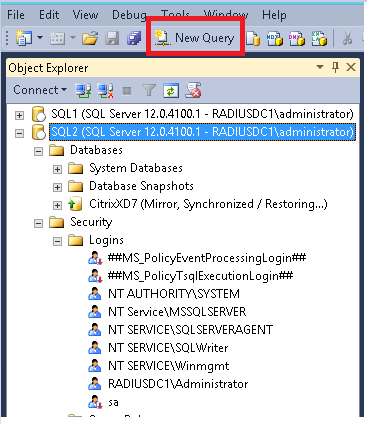
Task: Open the View menu
Action: coord(85,15)
